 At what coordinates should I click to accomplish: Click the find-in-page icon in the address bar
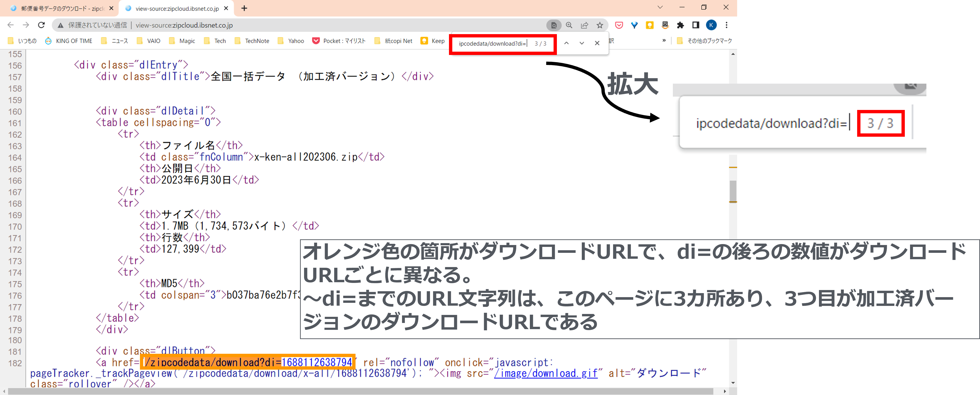554,25
